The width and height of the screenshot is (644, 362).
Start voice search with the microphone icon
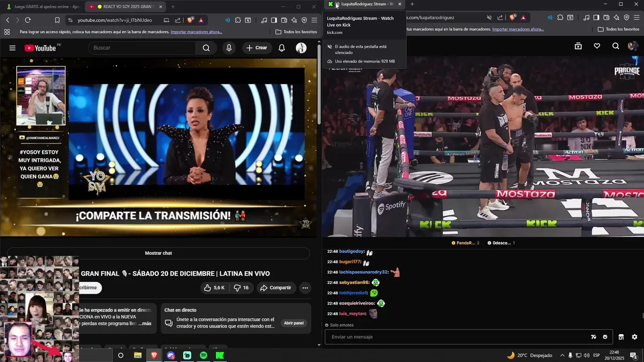(x=229, y=48)
